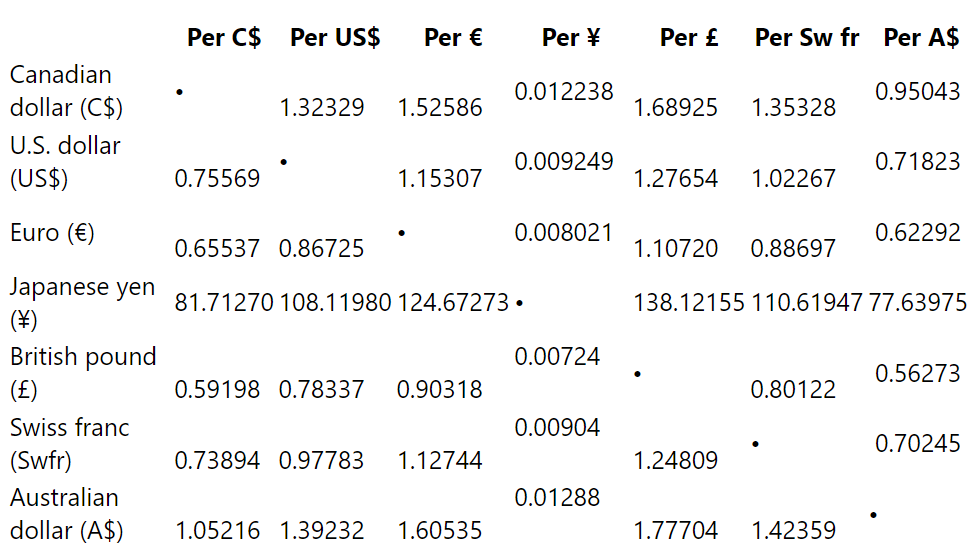This screenshot has height=556, width=973.
Task: Click the Australian dollar (A$) row label
Action: click(66, 514)
